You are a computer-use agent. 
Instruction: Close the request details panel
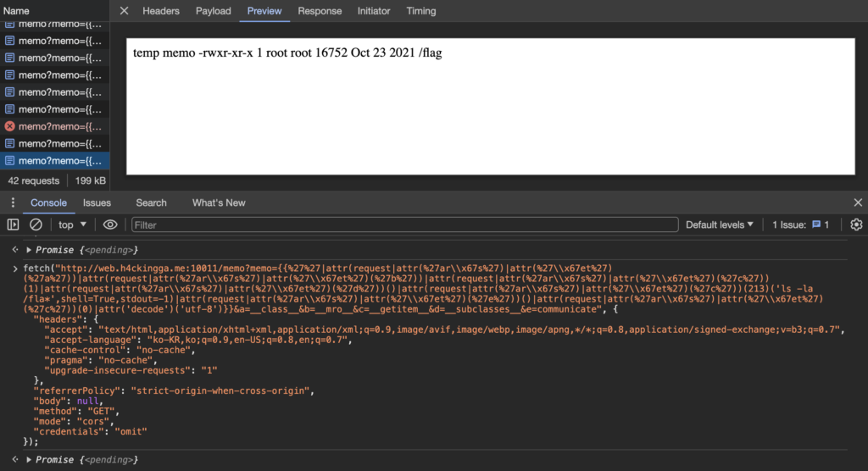(124, 11)
